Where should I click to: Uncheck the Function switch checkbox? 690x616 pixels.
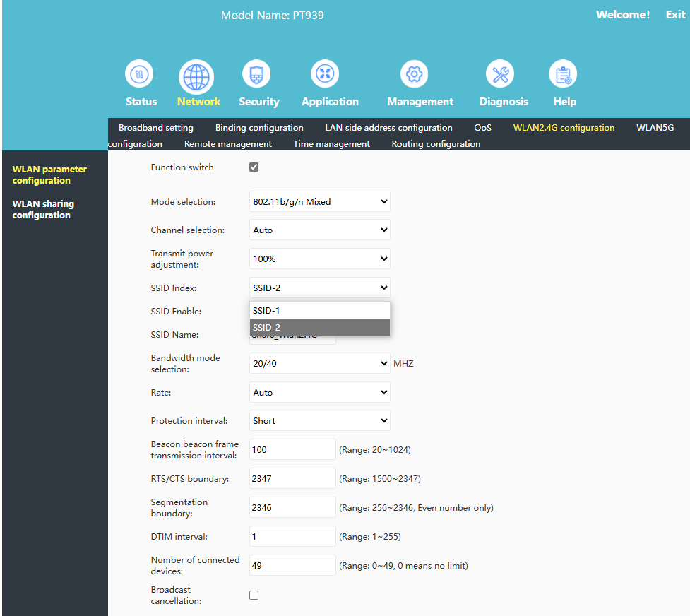(254, 167)
